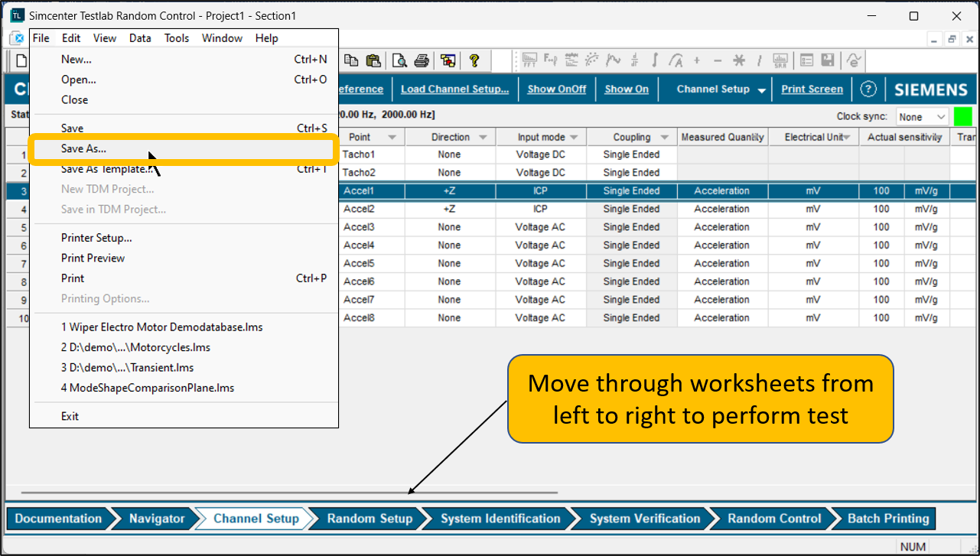
Task: Click the green Clock sync status square
Action: tap(962, 117)
